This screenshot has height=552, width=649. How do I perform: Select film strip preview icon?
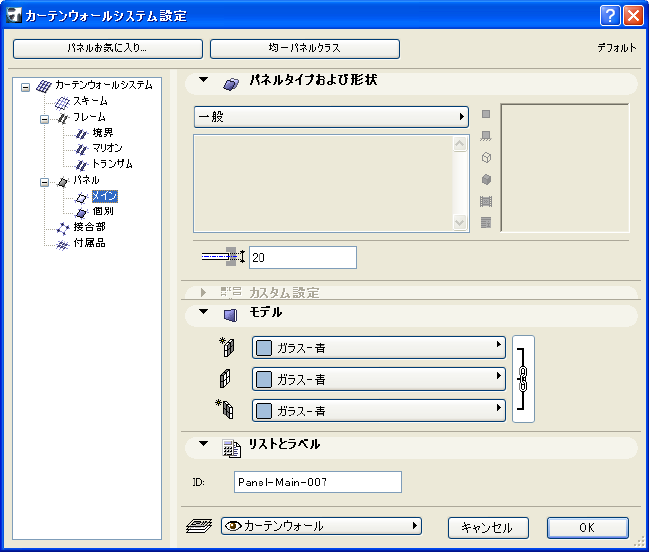click(x=486, y=202)
